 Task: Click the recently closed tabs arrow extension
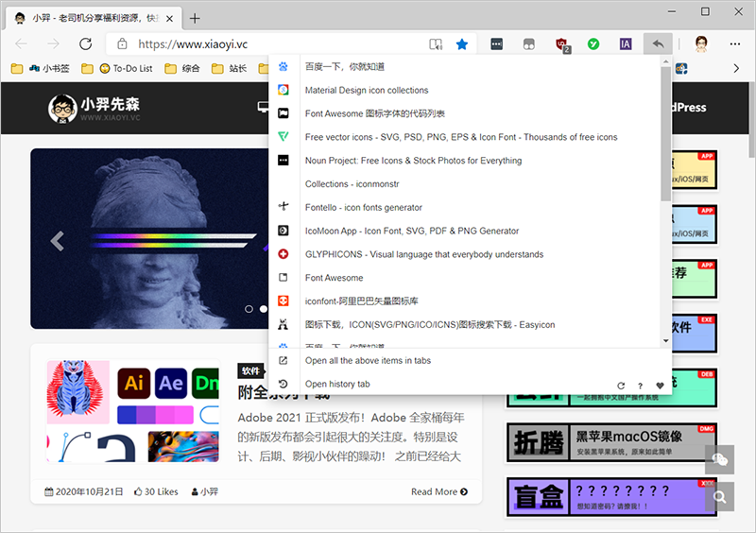(658, 43)
